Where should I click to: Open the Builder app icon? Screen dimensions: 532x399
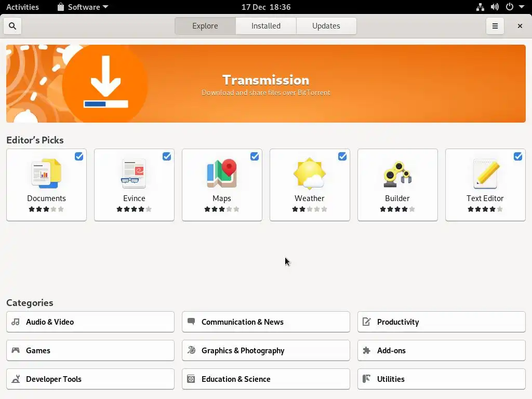click(397, 175)
